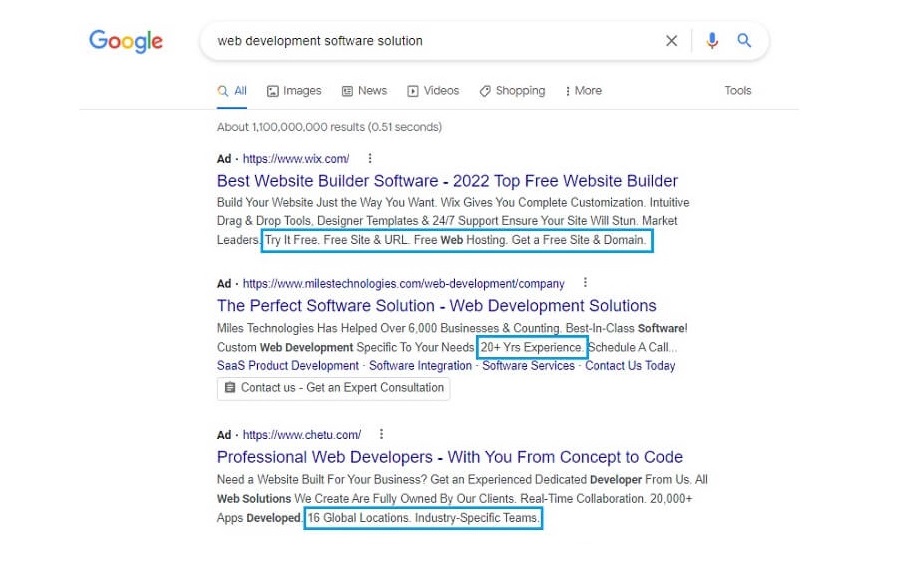Follow the SaaS Product Development sitelink
The image size is (910, 564).
click(288, 366)
